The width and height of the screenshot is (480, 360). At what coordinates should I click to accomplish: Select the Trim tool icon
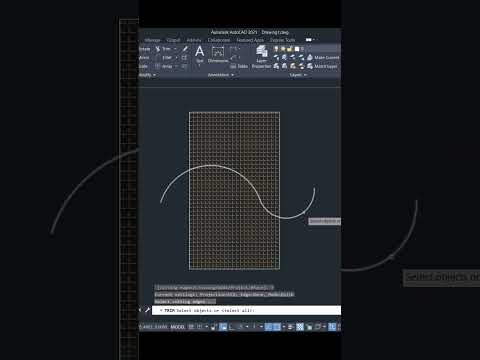[158, 49]
